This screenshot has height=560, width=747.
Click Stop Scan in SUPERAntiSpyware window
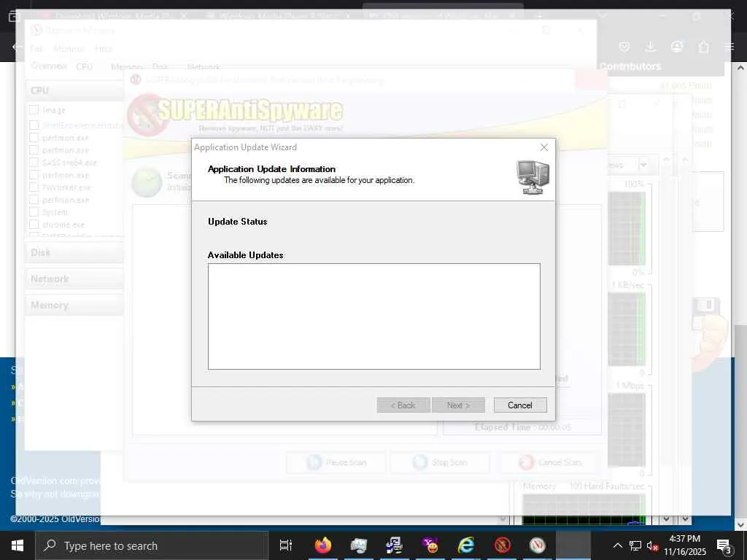point(439,462)
